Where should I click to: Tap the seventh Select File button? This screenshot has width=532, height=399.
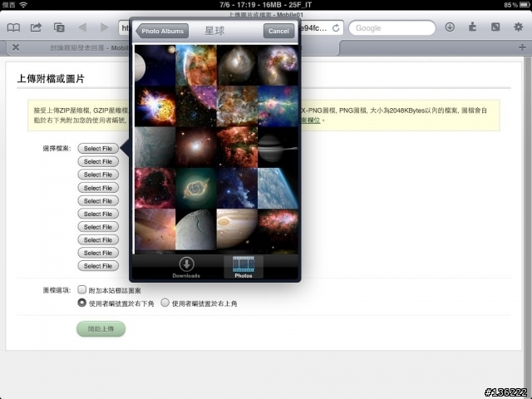(x=98, y=227)
